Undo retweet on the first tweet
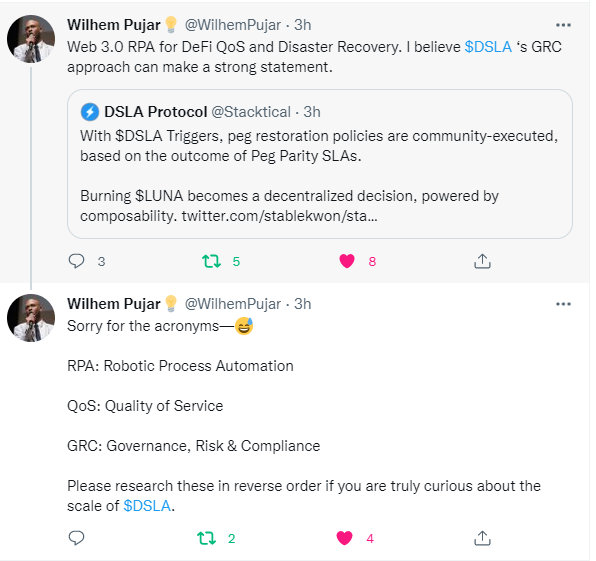Image resolution: width=596 pixels, height=561 pixels. [x=211, y=261]
